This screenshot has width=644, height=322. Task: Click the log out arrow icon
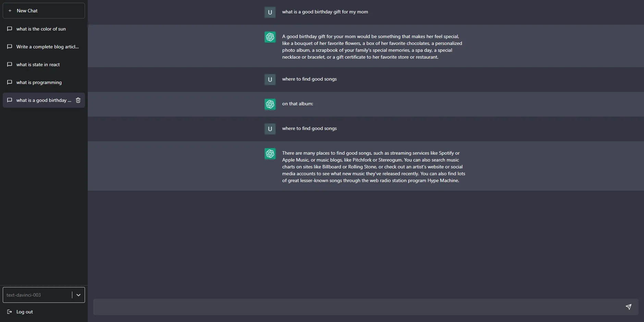(10, 312)
